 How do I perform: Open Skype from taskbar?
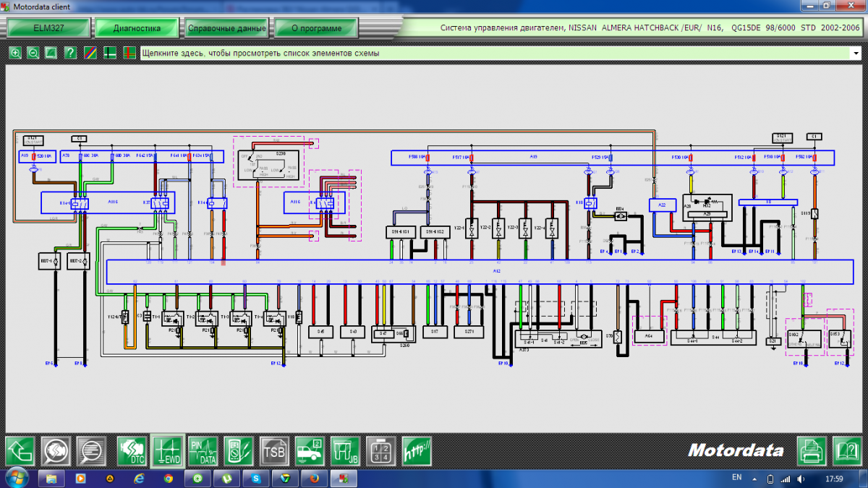[x=256, y=478]
